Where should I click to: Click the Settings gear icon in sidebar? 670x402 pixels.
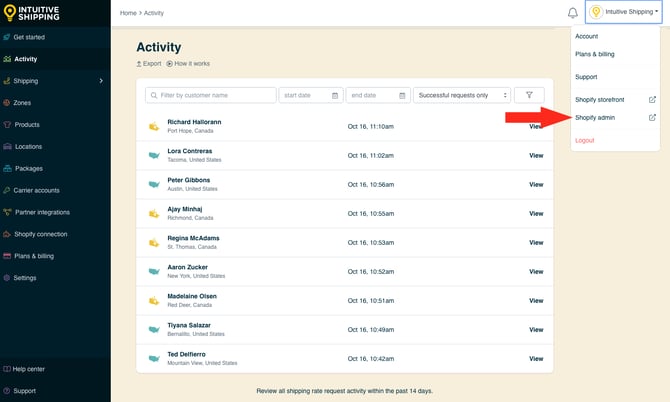pyautogui.click(x=7, y=278)
